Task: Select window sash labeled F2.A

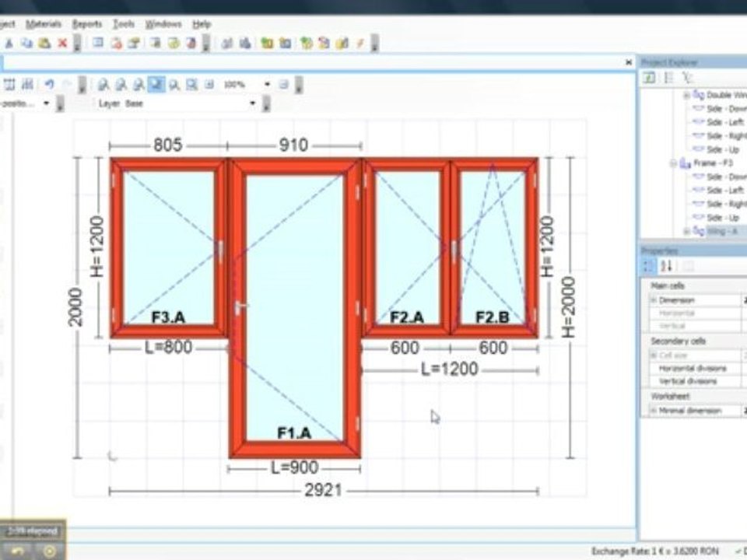Action: [x=407, y=247]
